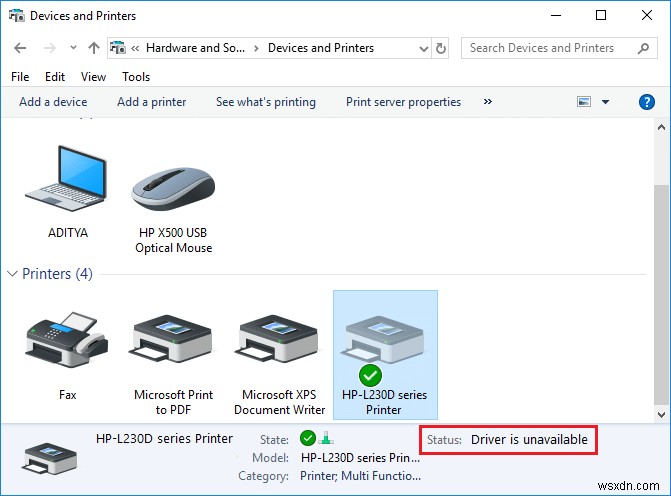Select HP-L230D series Printer icon
The image size is (671, 496).
click(x=385, y=355)
